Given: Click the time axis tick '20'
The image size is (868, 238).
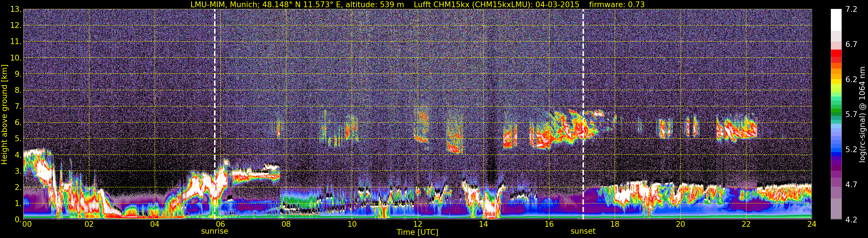Looking at the screenshot, I should click(680, 224).
